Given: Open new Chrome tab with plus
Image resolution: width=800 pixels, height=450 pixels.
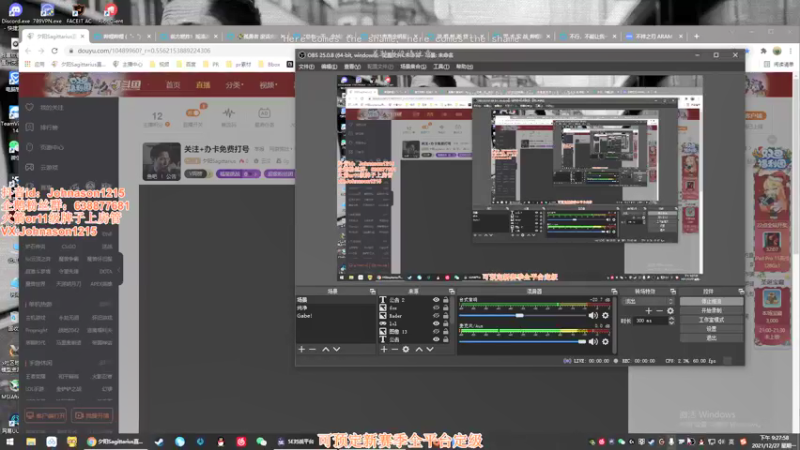Looking at the screenshot, I should pyautogui.click(x=696, y=36).
